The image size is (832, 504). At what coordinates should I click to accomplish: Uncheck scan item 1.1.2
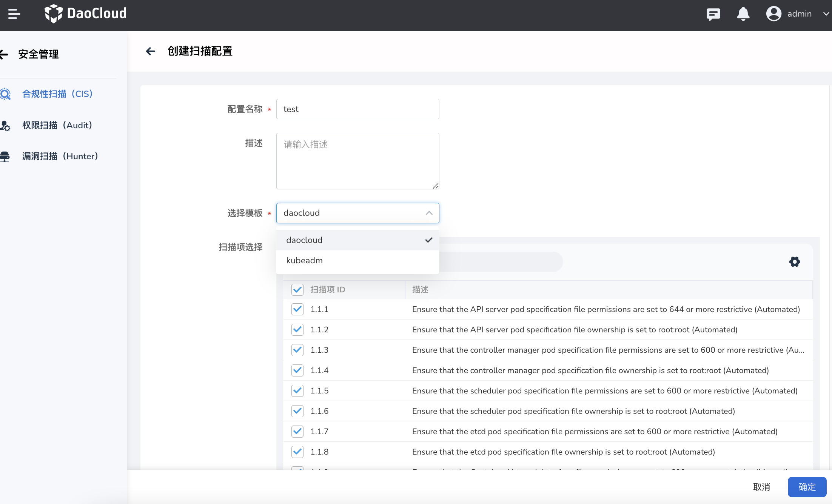pos(297,330)
